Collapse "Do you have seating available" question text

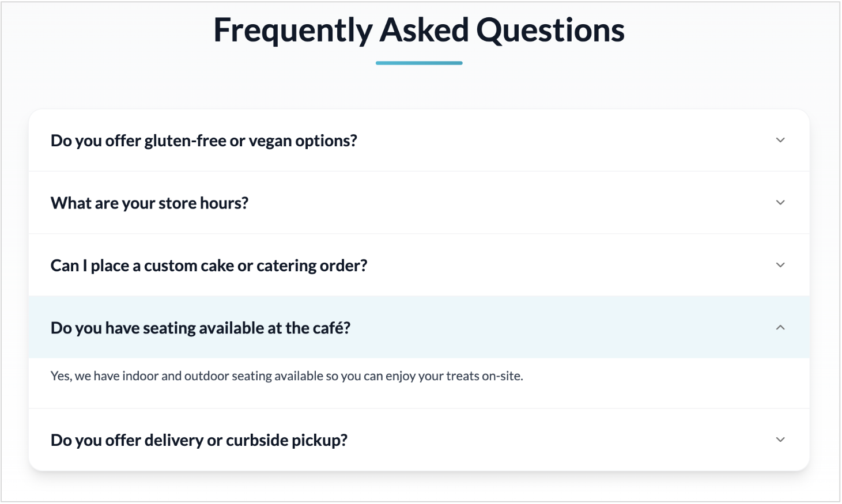tap(201, 328)
